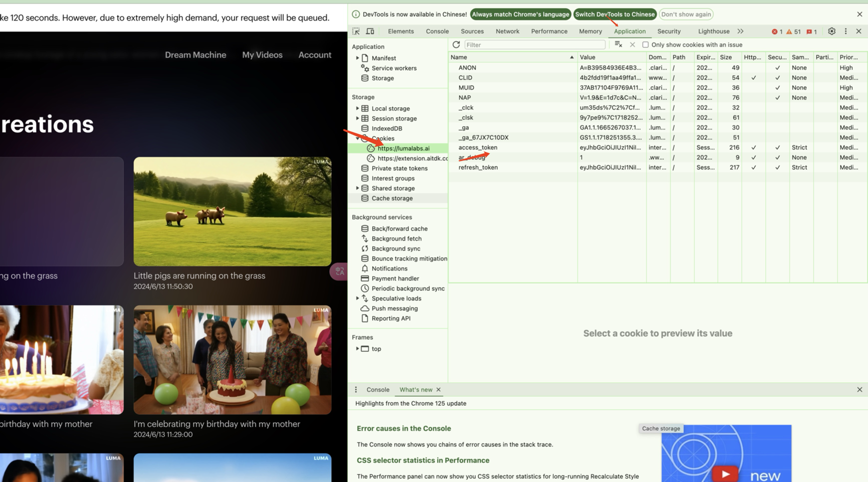
Task: Click the X icon to delete selected cookie
Action: click(x=633, y=44)
